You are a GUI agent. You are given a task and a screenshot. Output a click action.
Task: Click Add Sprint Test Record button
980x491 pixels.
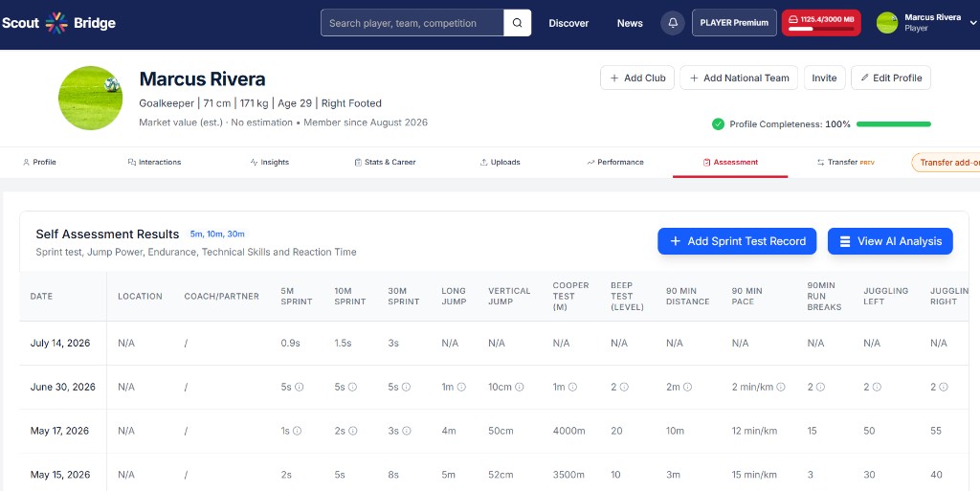tap(737, 241)
